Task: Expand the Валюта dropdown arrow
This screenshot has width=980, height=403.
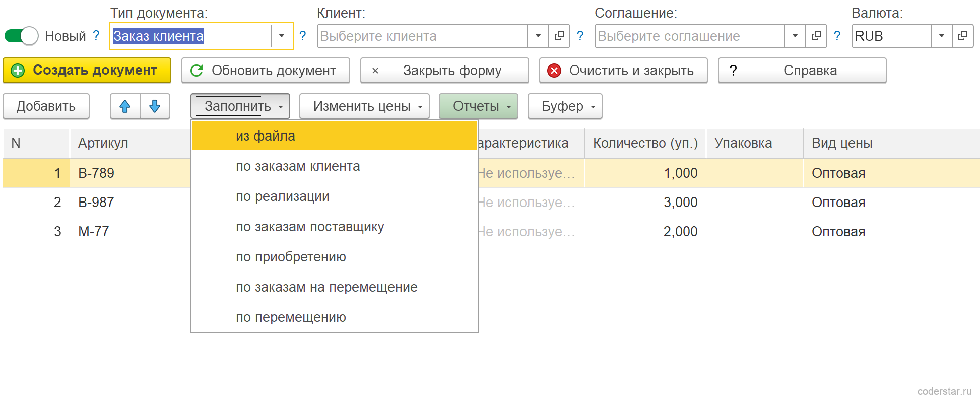Action: click(x=942, y=36)
